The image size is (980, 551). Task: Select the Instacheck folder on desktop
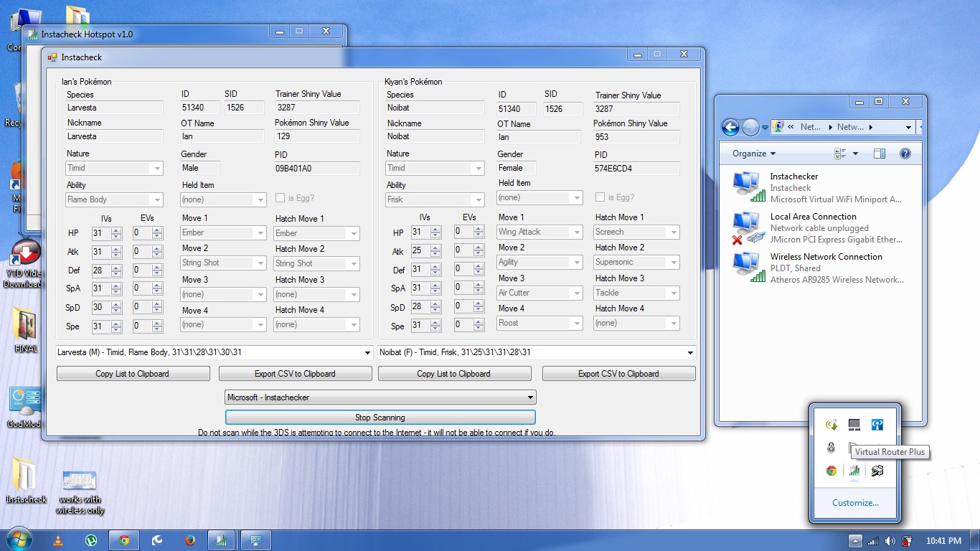click(26, 481)
